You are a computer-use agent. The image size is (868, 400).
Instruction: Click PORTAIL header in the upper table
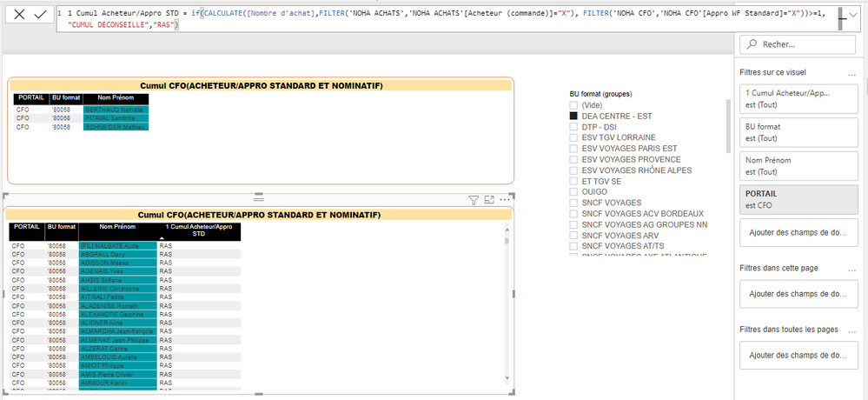[31, 98]
